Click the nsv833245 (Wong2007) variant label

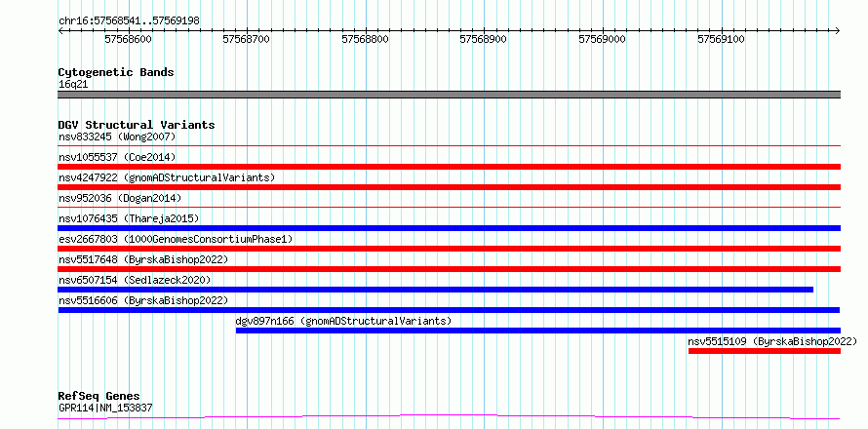(x=117, y=136)
